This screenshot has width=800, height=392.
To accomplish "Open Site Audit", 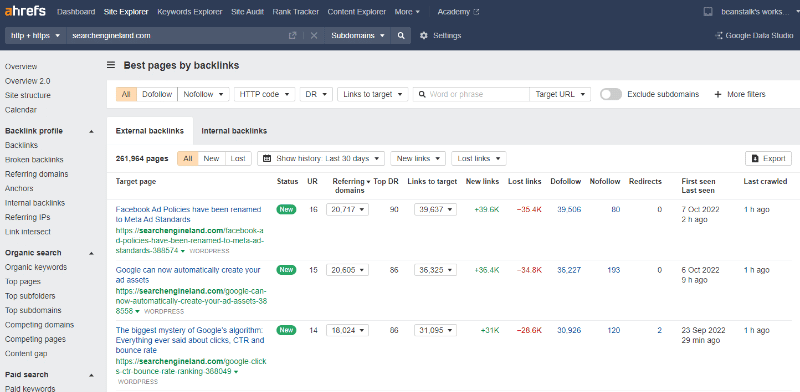I will pyautogui.click(x=247, y=12).
